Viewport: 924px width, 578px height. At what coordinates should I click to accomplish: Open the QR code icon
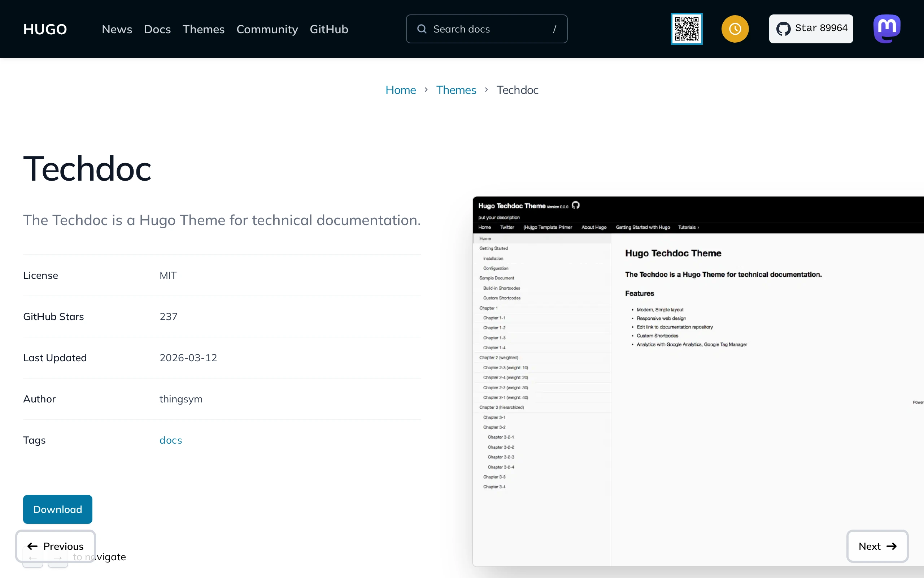click(x=687, y=29)
